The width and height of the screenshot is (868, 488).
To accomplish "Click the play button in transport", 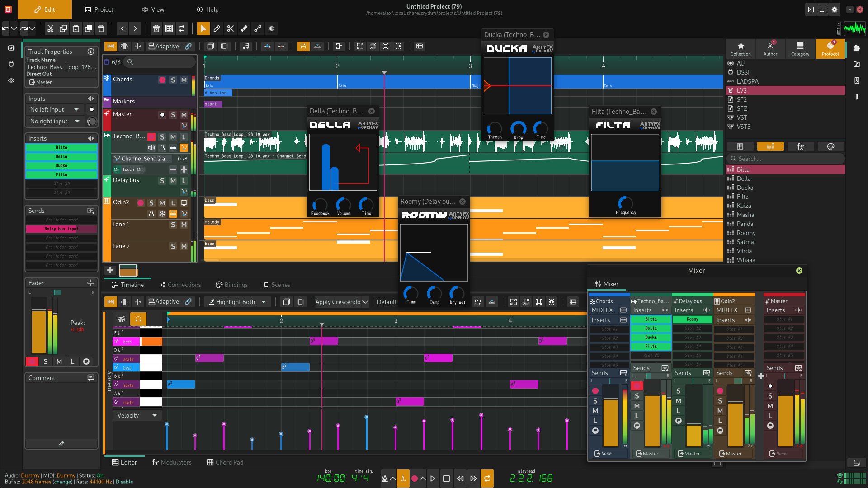I will point(433,479).
